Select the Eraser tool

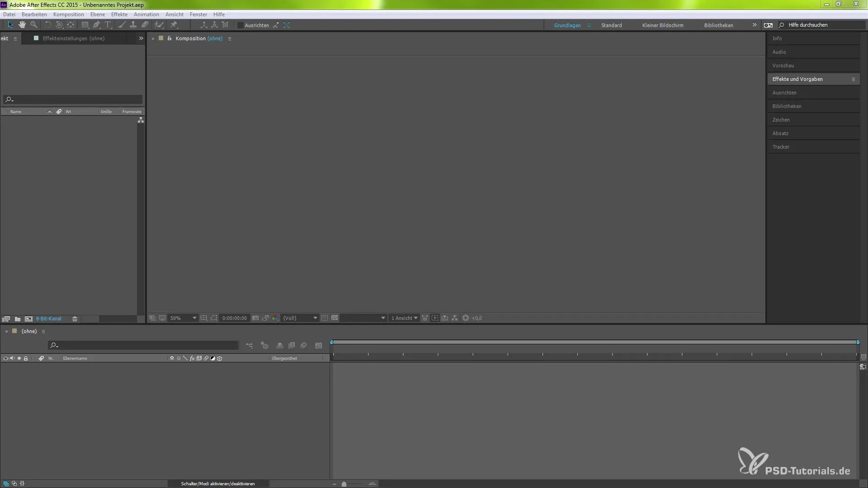pos(145,25)
